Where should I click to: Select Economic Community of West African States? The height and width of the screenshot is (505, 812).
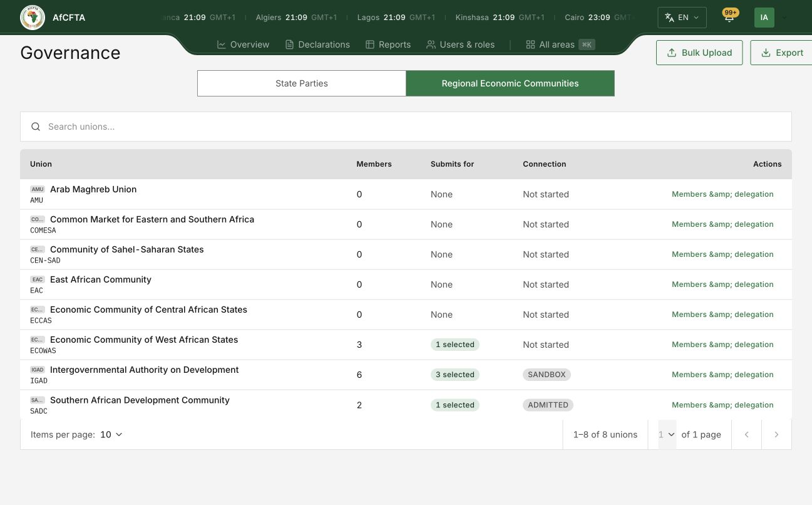[144, 340]
